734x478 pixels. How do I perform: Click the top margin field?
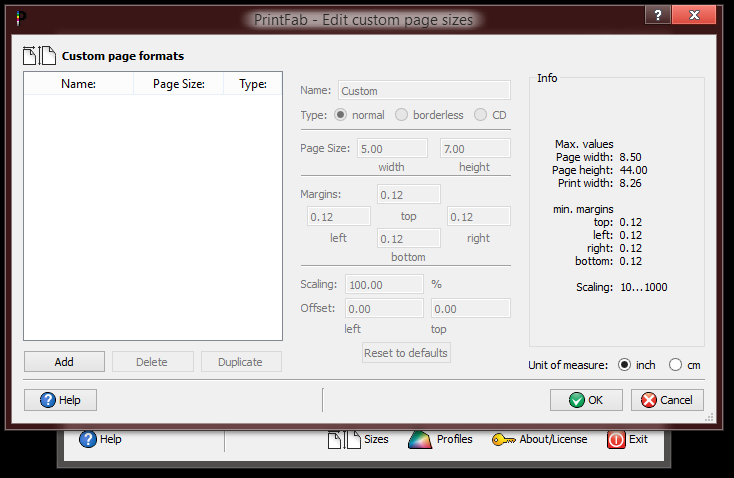tap(409, 194)
